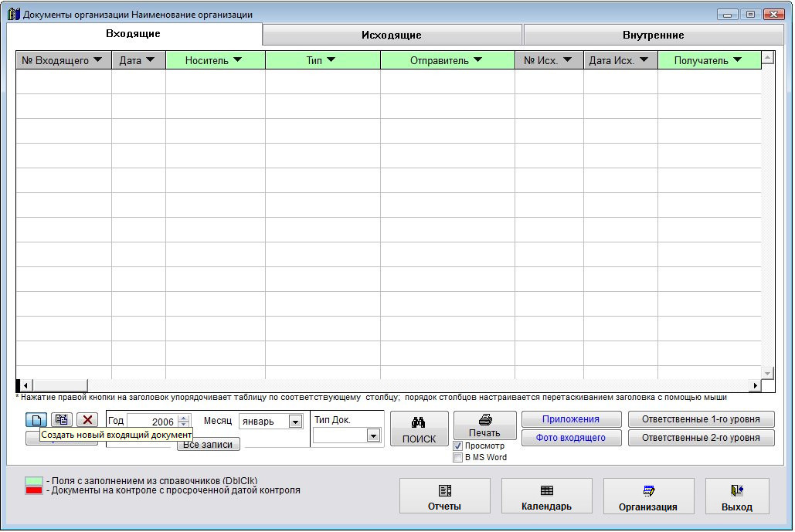Click the Месяц label text
Image resolution: width=795 pixels, height=532 pixels.
click(218, 421)
